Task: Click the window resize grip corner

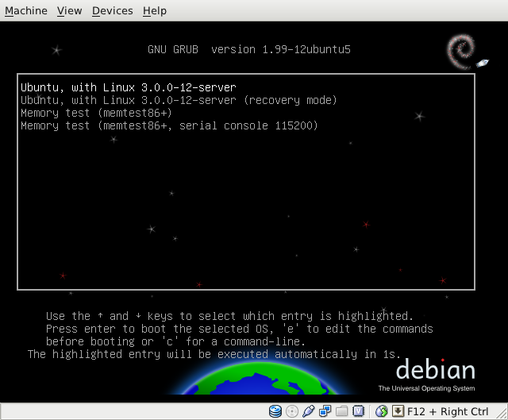Action: (x=502, y=413)
